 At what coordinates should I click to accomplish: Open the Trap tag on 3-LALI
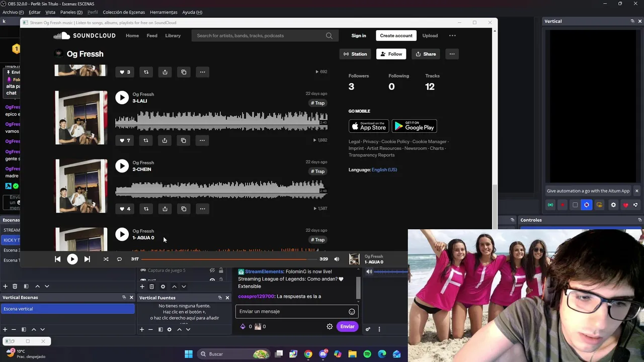point(317,103)
